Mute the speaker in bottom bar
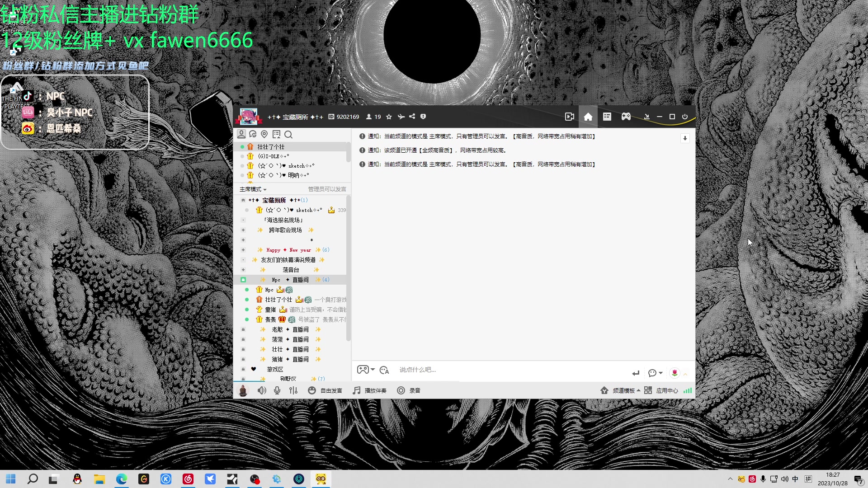Screen dimensions: 868x488 (262, 390)
